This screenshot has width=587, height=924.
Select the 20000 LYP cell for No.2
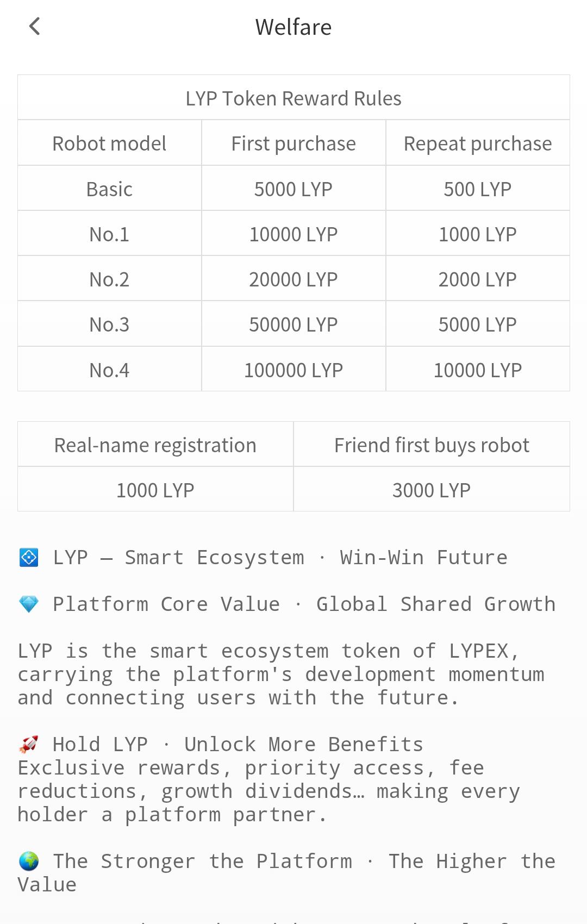click(293, 279)
